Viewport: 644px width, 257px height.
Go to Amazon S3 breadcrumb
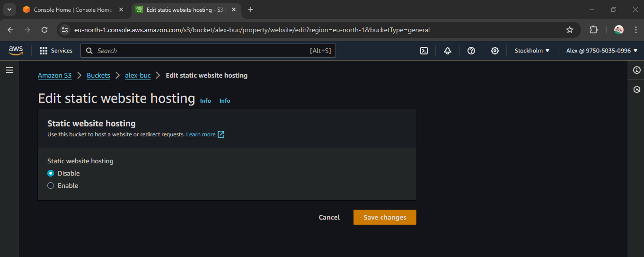(55, 75)
